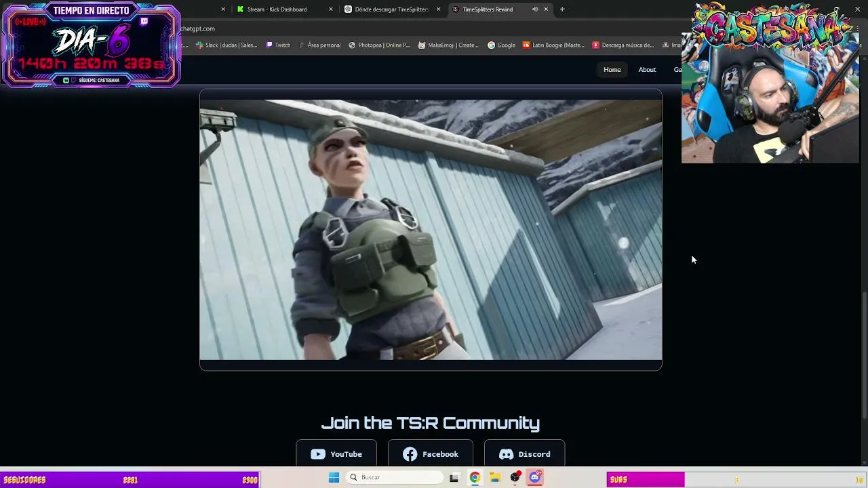The width and height of the screenshot is (868, 488).
Task: Open OBS Studio from the taskbar
Action: point(515,478)
